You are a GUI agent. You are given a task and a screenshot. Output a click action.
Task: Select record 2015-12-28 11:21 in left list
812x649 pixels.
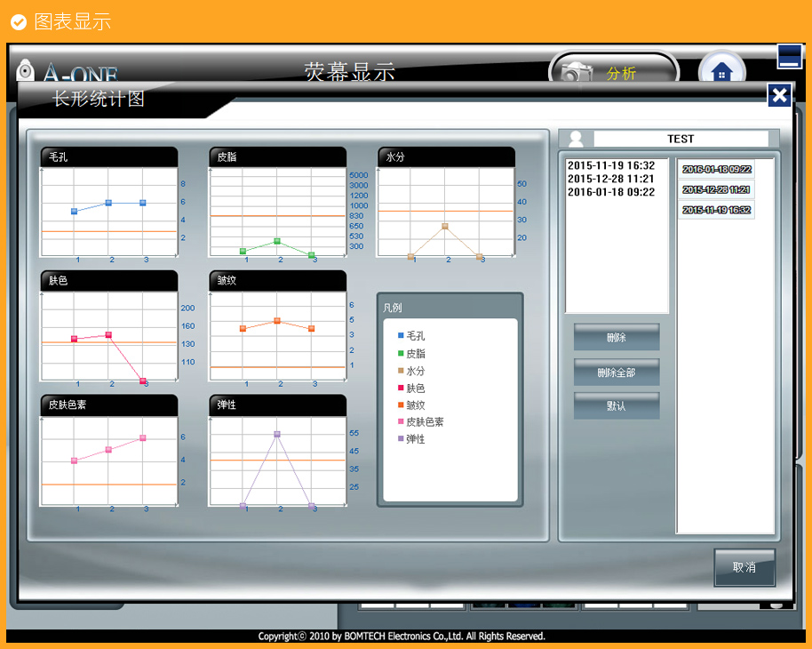click(x=611, y=179)
